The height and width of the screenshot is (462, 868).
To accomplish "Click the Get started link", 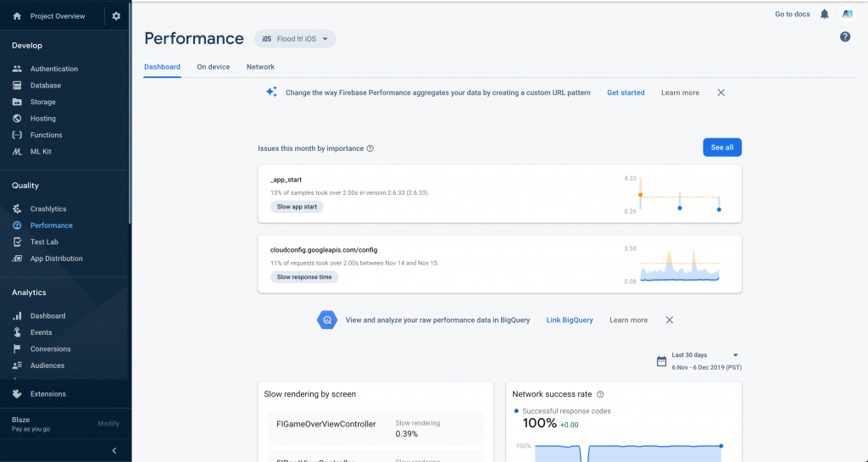I will [626, 92].
